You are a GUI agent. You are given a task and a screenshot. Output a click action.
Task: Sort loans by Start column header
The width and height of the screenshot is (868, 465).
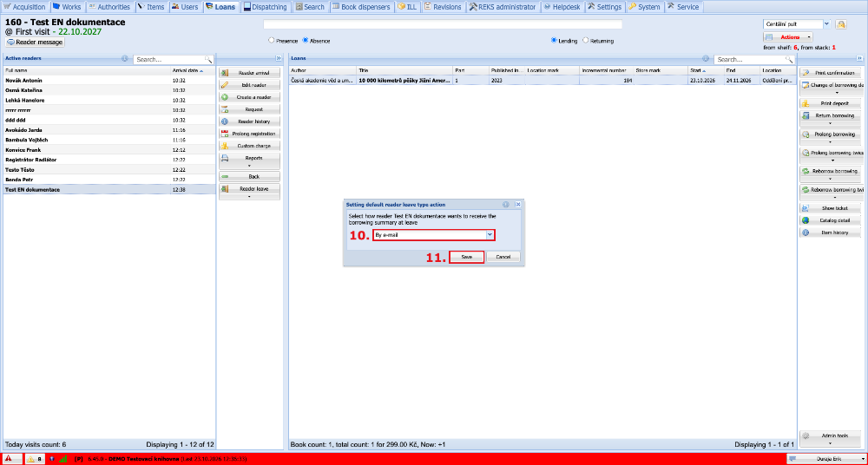[x=707, y=70]
